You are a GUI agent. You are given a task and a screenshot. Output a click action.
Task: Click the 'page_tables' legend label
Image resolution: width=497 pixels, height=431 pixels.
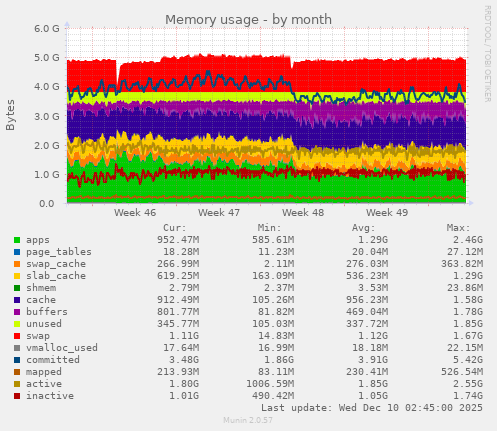pos(59,252)
